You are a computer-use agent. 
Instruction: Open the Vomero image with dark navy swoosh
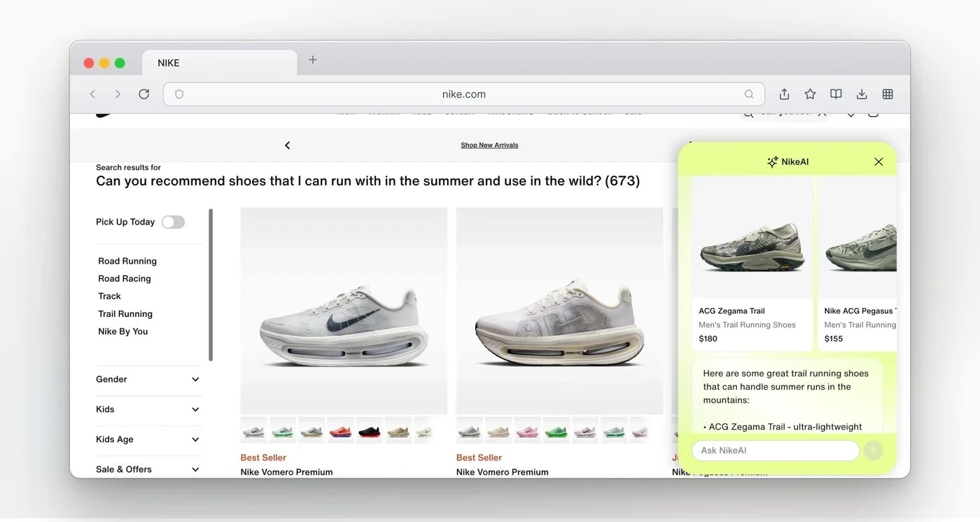344,311
